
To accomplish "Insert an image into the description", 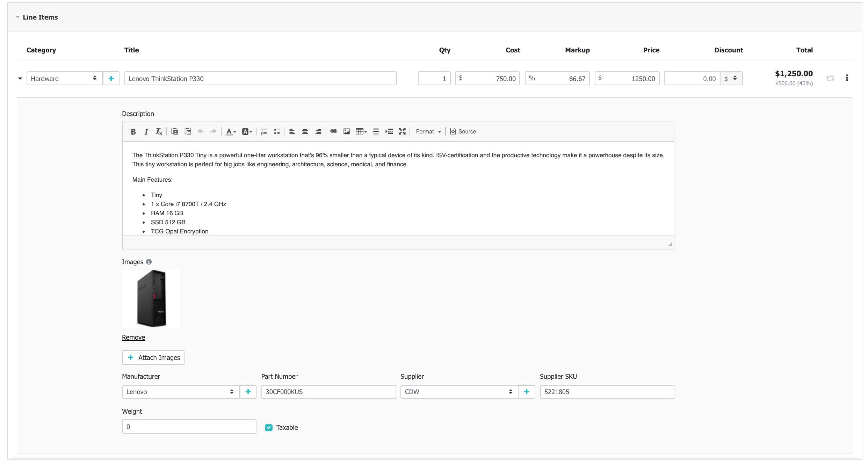I will click(x=347, y=131).
